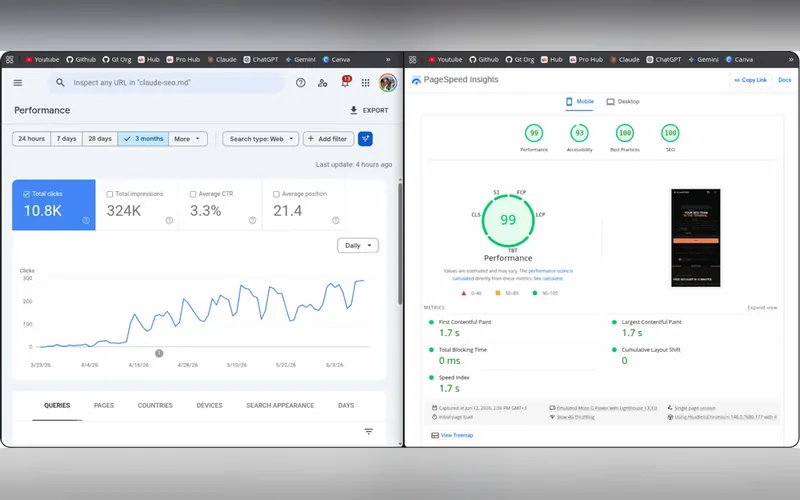Enable the Average CTR checkbox
Viewport: 800px width, 500px height.
click(x=193, y=194)
